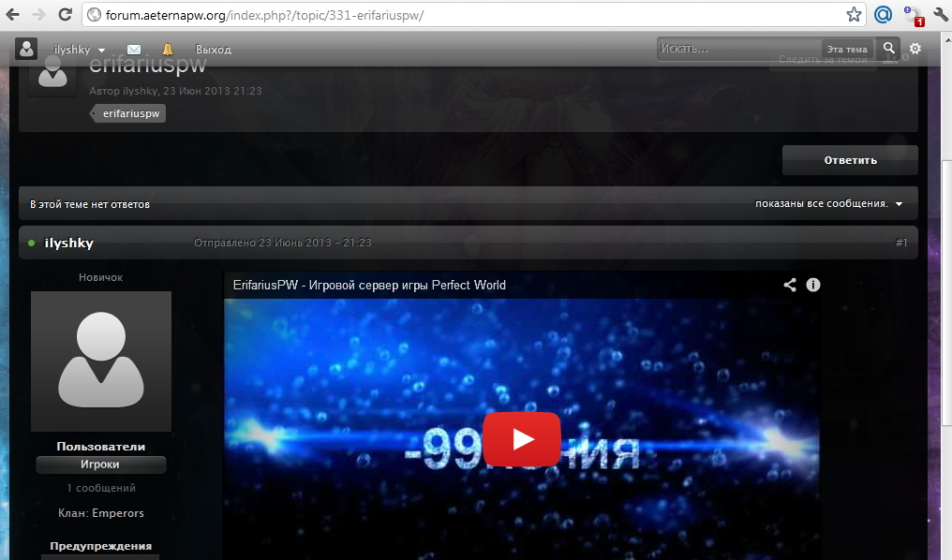
Task: Show video info via the i icon
Action: (813, 285)
